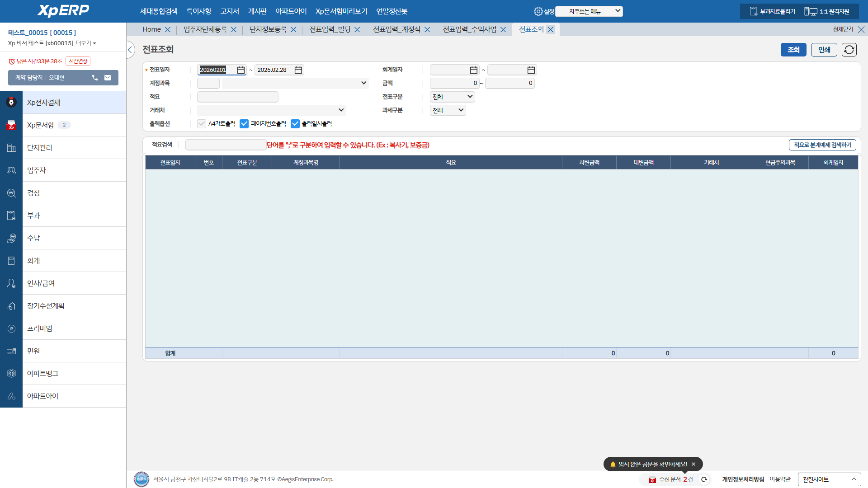Click the 적요로 분개예제 검색하기 button
The width and height of the screenshot is (868, 488).
coord(822,145)
